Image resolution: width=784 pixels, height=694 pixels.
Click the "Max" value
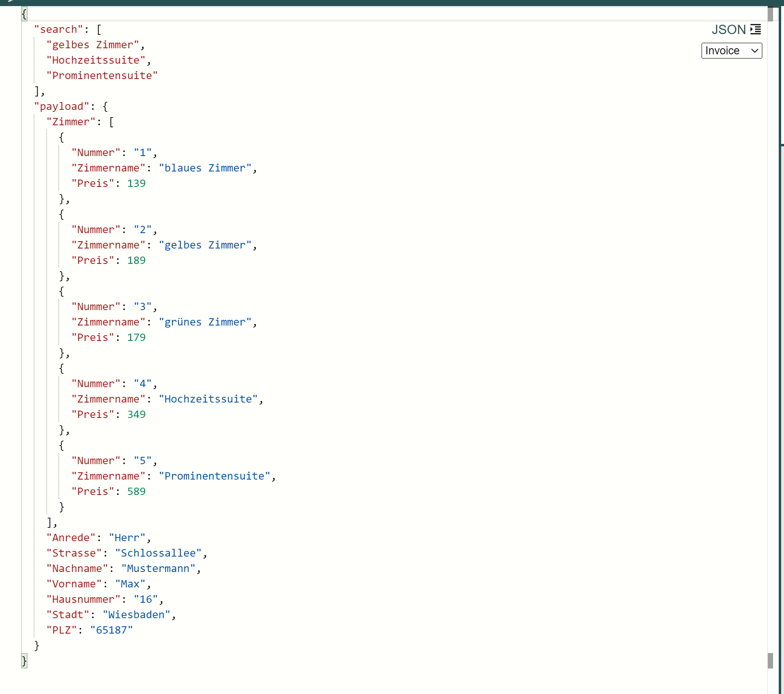click(130, 584)
